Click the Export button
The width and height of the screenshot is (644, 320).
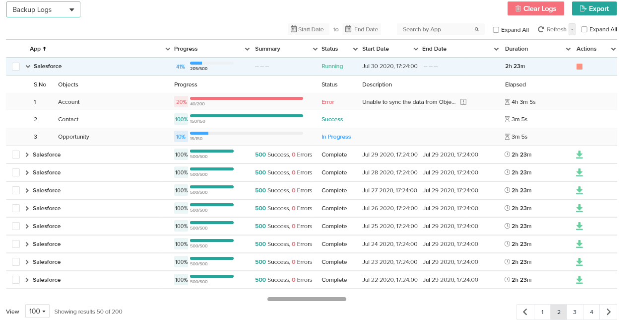pyautogui.click(x=594, y=8)
